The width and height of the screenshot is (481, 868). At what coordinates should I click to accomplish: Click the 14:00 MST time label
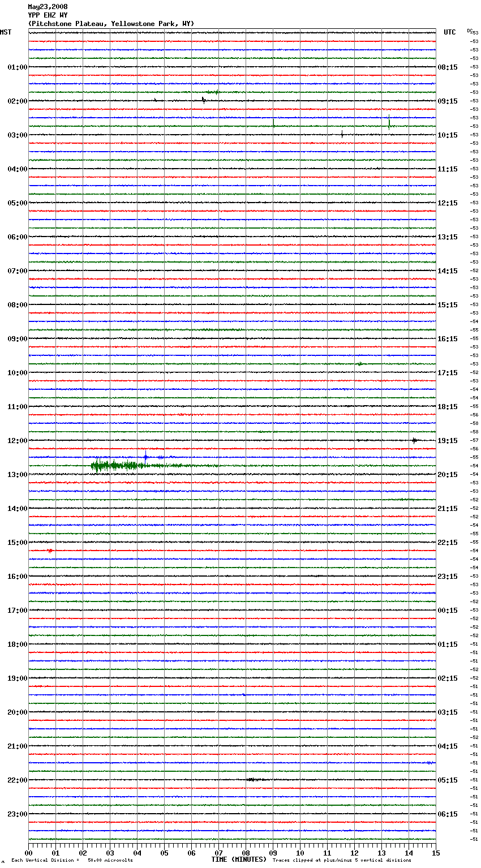pyautogui.click(x=17, y=509)
